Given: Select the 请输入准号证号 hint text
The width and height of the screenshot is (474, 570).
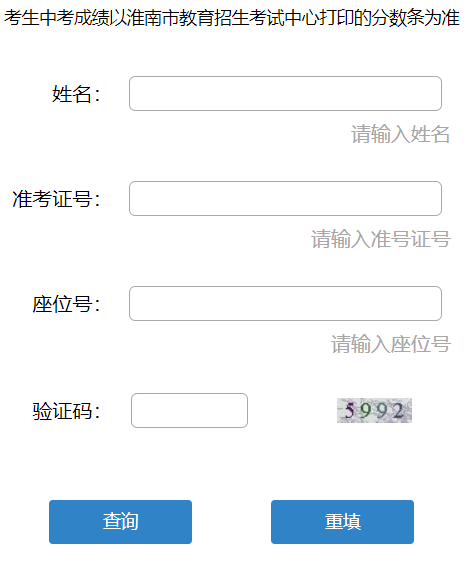Looking at the screenshot, I should 381,239.
